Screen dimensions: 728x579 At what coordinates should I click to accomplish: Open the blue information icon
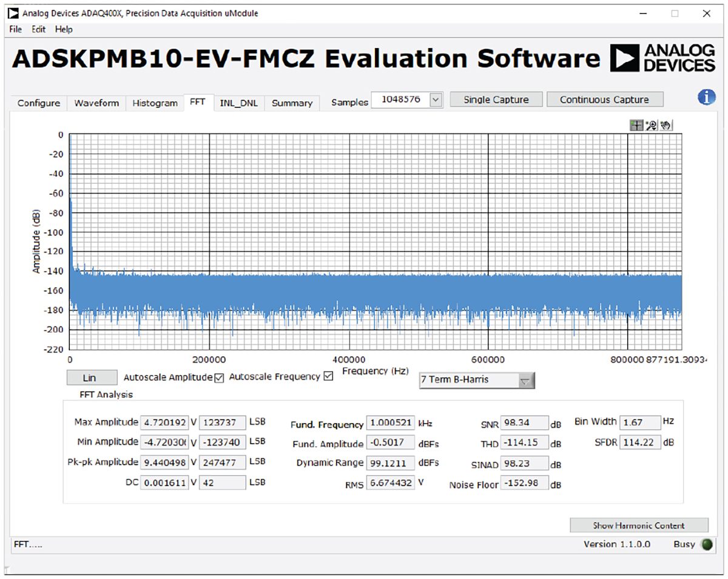[x=707, y=98]
